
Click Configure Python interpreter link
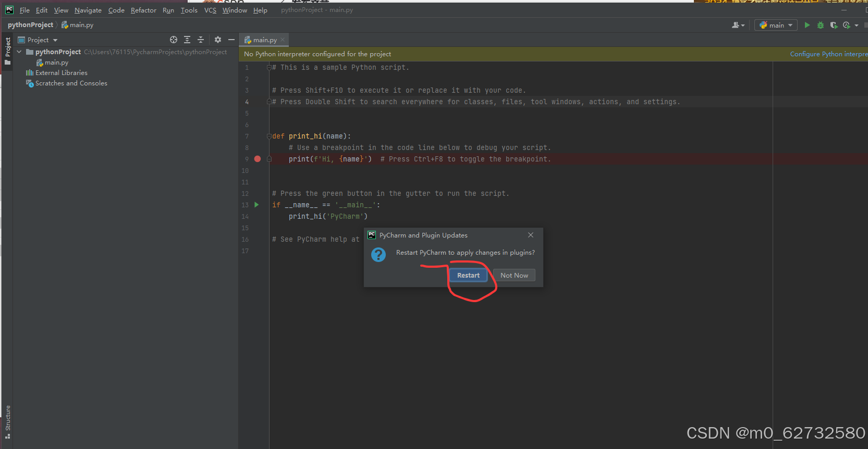(829, 54)
